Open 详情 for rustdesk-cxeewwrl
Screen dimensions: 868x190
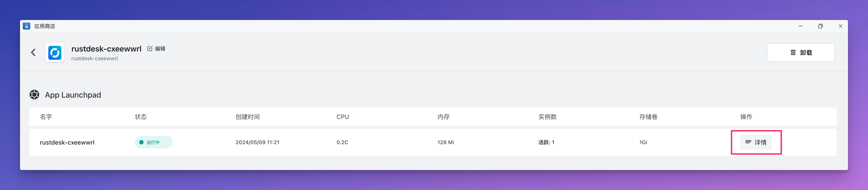(756, 142)
